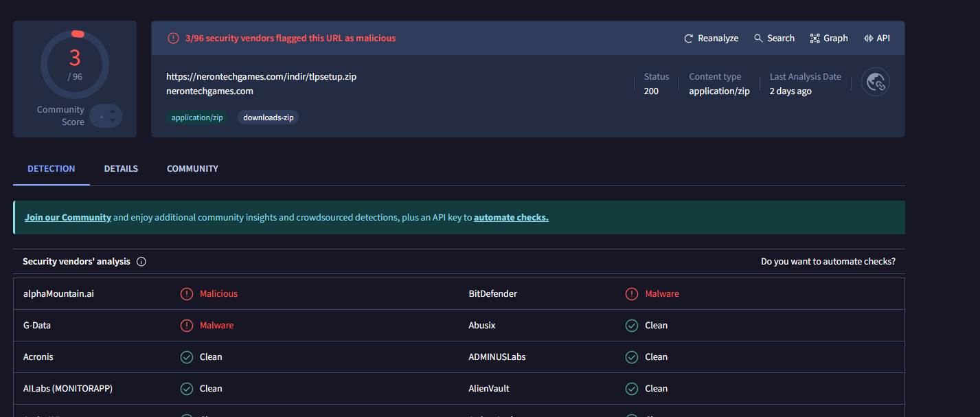
Task: Click the Malicious verdict for alphaMountain.ai
Action: (x=218, y=294)
